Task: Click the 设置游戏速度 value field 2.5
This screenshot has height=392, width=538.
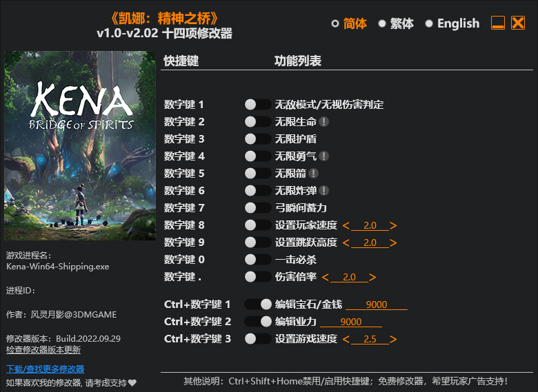Action: (x=370, y=339)
